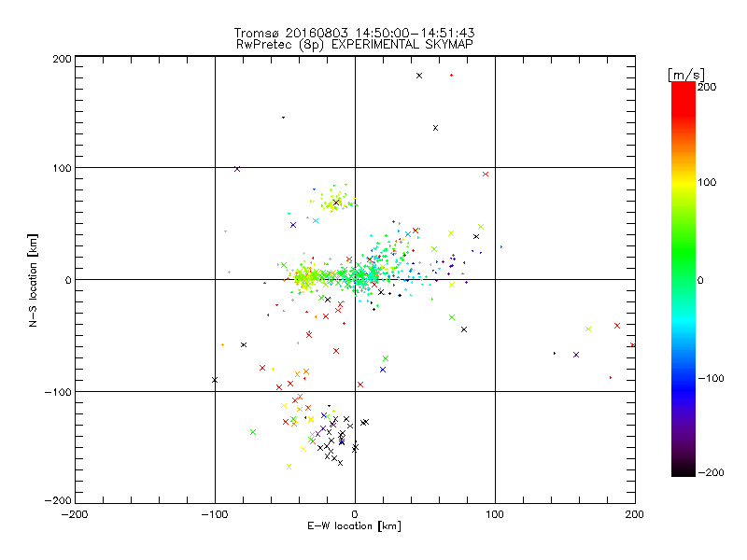The width and height of the screenshot is (747, 560).
Task: Click the red X marker just left of 100 km E
Action: click(486, 175)
